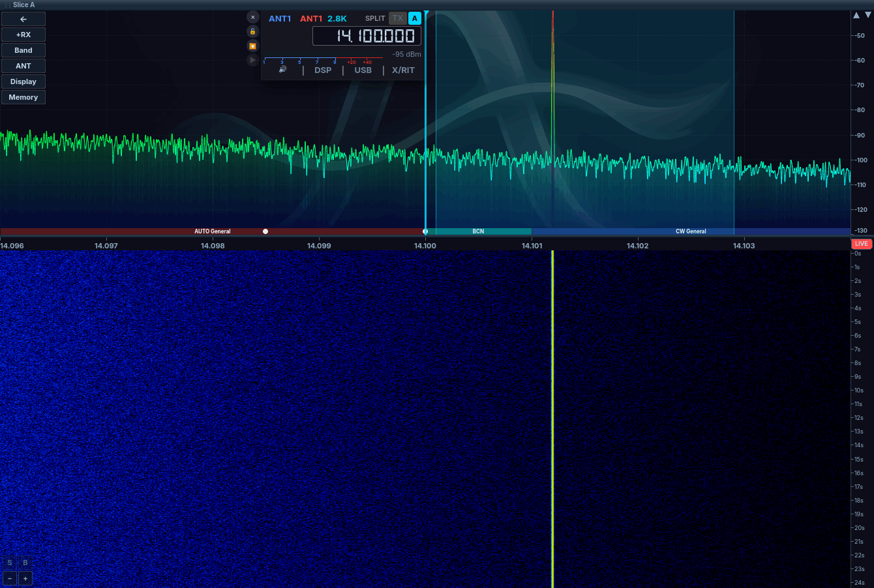Toggle SPLIT mode
Viewport: 874px width, 588px height.
tap(375, 18)
